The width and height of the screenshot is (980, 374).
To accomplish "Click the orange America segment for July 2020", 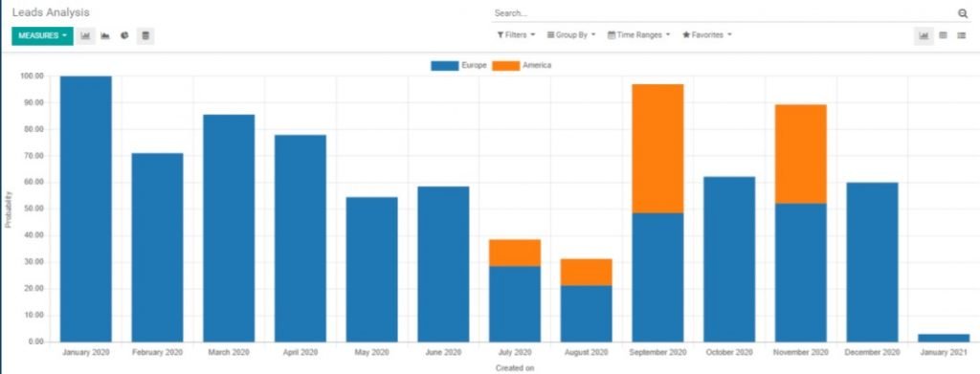I will pos(515,253).
